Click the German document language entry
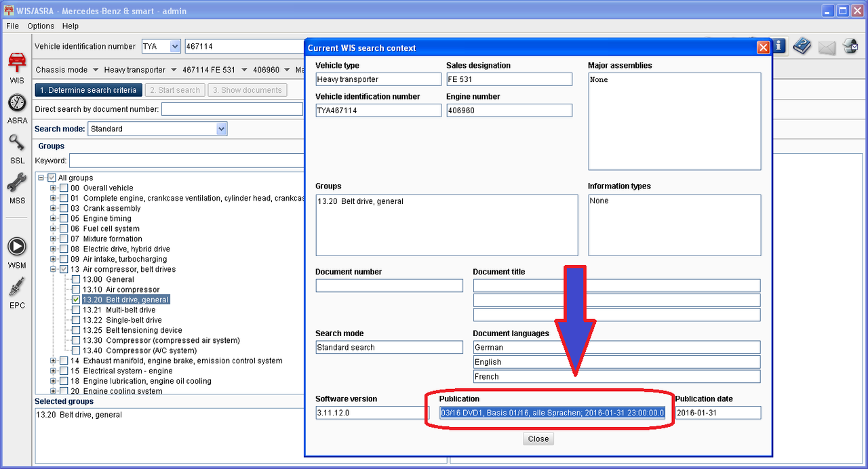The image size is (868, 469). pos(616,348)
